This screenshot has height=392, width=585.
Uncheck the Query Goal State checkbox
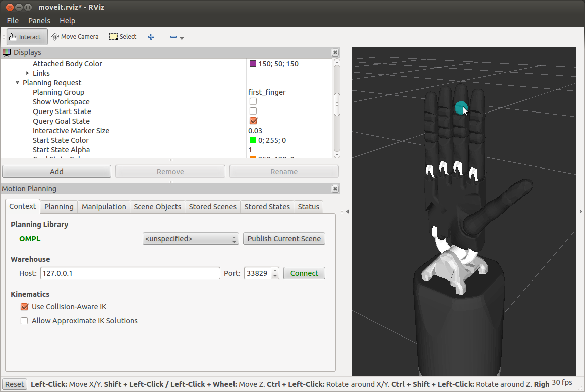(x=253, y=121)
